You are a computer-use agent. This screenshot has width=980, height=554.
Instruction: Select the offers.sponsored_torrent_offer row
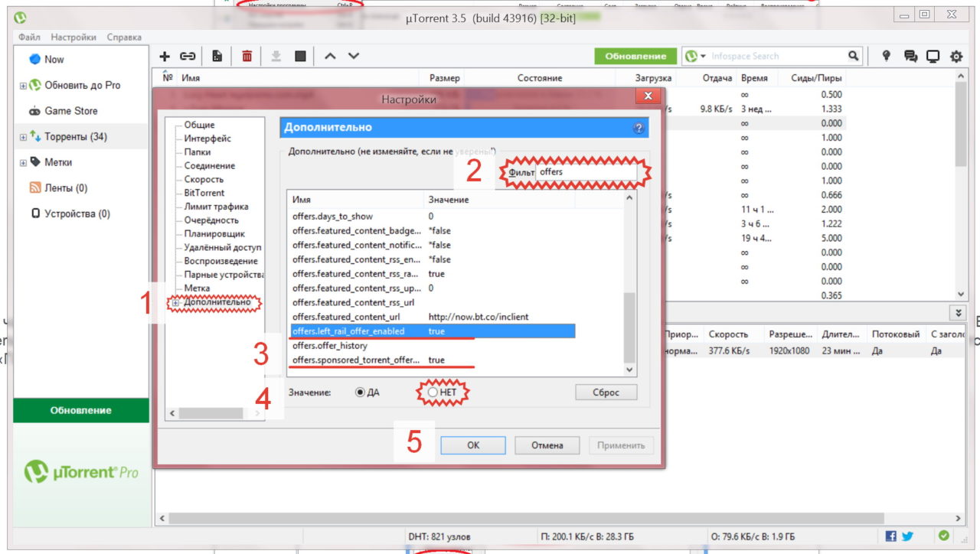(432, 360)
